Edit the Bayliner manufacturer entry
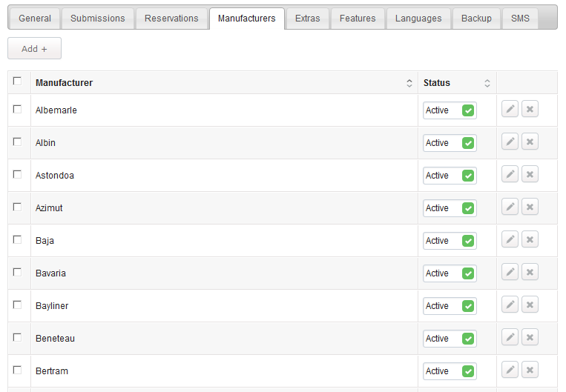 [x=510, y=305]
